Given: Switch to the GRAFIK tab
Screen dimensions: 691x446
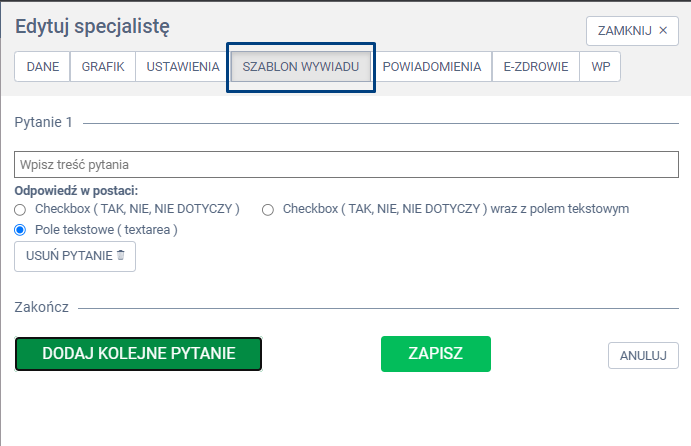Looking at the screenshot, I should (103, 67).
